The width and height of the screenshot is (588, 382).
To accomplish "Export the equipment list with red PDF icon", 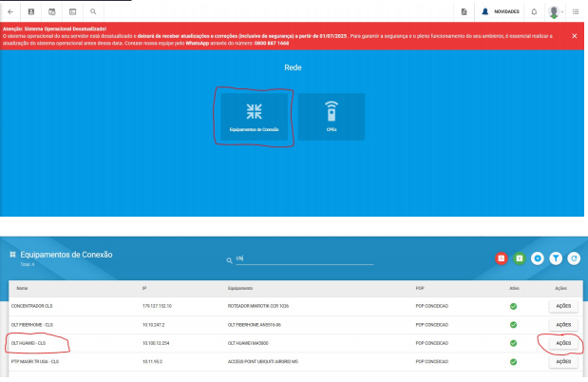I will click(501, 258).
